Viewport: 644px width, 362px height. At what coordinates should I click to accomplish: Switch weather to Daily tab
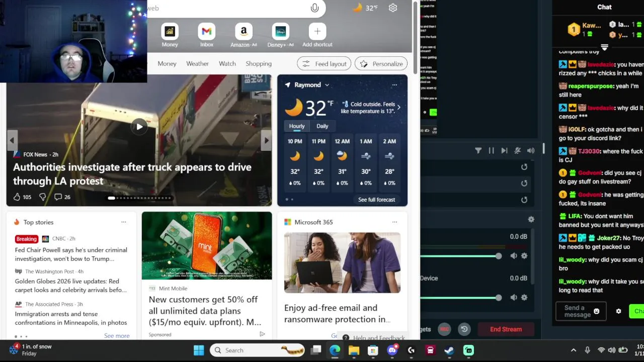(x=322, y=126)
